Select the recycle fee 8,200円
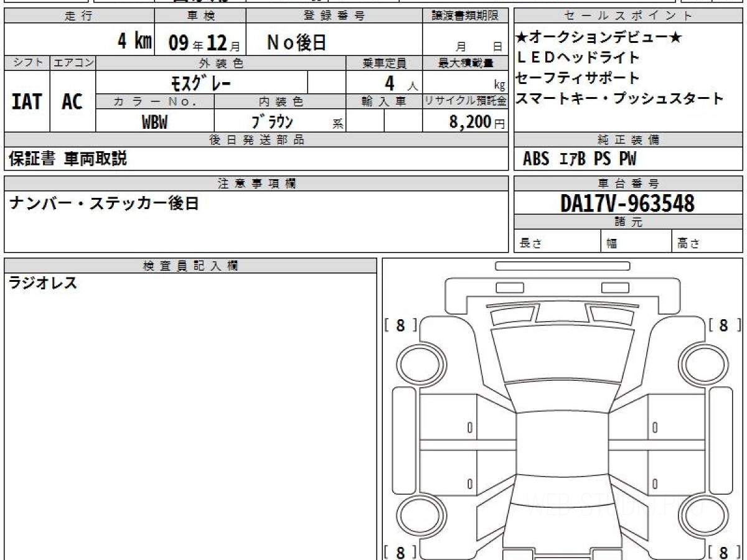 [477, 122]
